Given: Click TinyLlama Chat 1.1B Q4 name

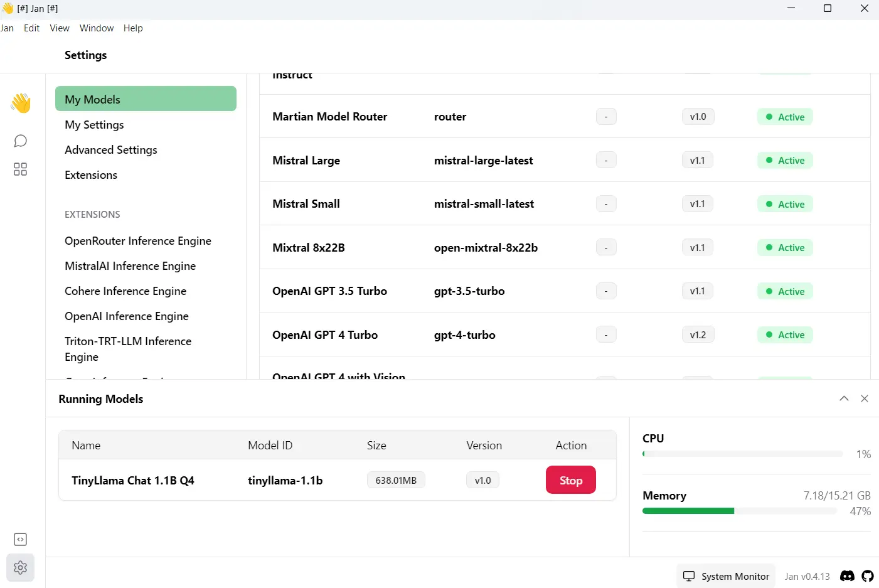Looking at the screenshot, I should 133,481.
